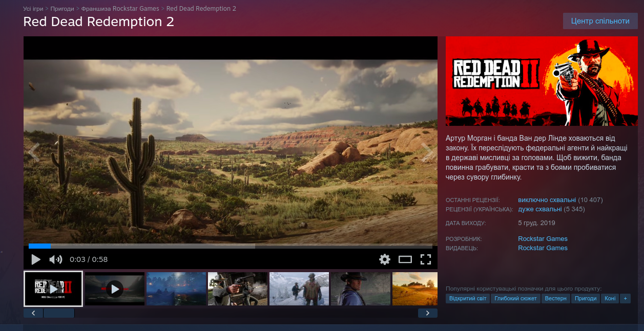Open developer Rockstar Games link
The image size is (644, 331).
click(x=543, y=239)
